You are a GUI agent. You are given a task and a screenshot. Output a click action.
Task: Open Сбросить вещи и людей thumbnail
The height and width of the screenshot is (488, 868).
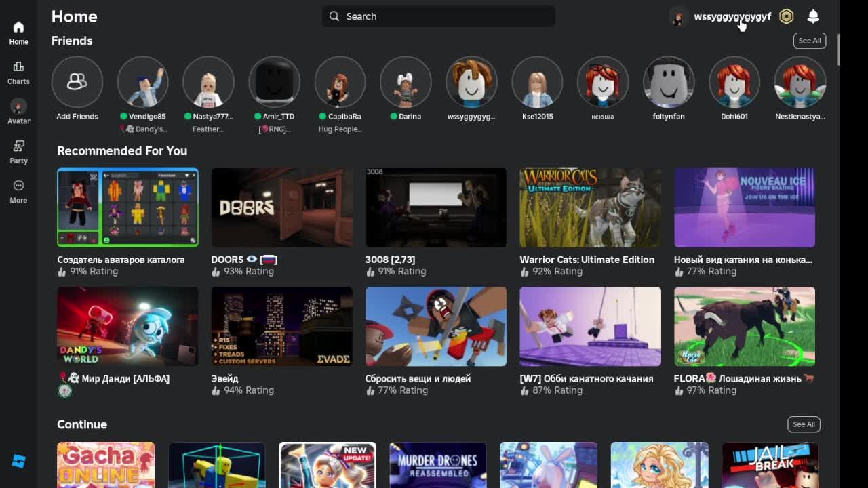coord(436,327)
